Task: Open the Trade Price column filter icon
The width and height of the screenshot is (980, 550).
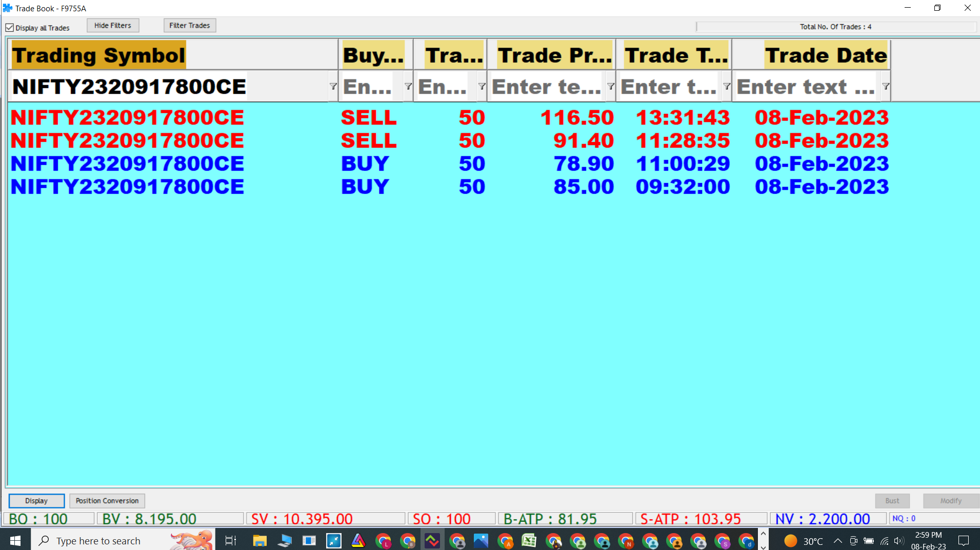Action: click(x=610, y=87)
